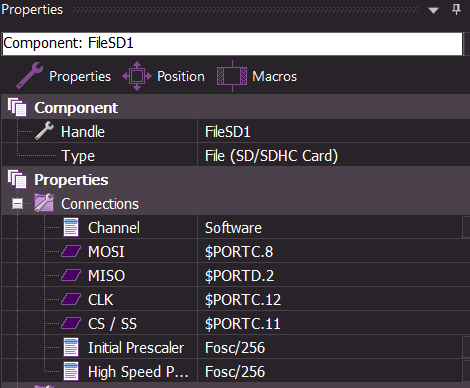
Task: Click the Macros component icon
Action: pos(232,76)
